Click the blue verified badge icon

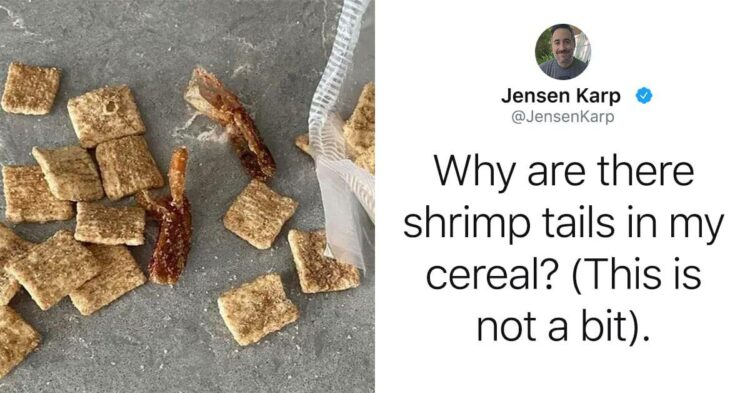pos(644,96)
